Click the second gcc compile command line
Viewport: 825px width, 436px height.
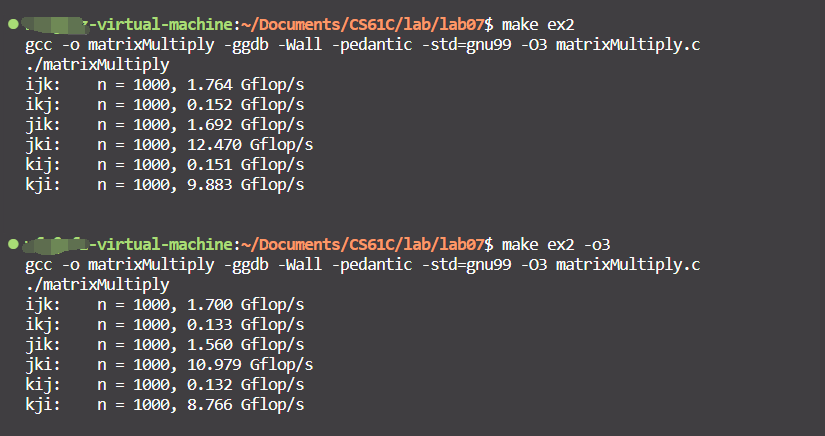point(361,265)
